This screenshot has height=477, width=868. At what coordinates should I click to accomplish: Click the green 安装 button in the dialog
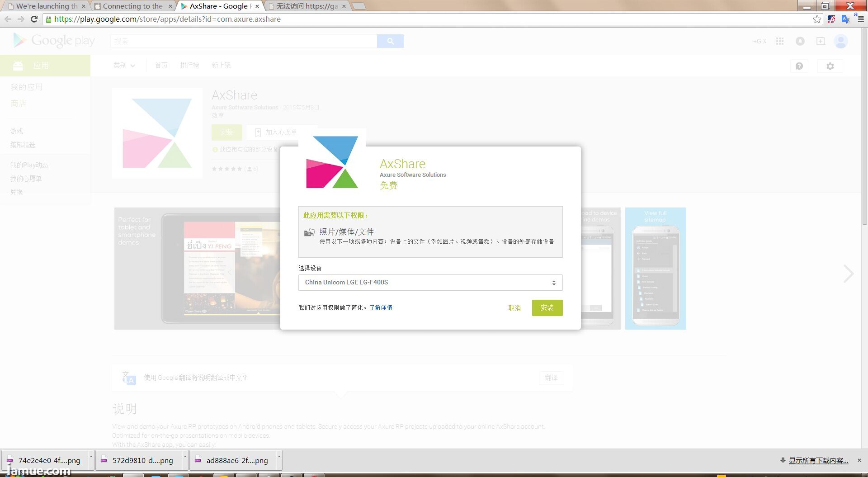pos(547,308)
